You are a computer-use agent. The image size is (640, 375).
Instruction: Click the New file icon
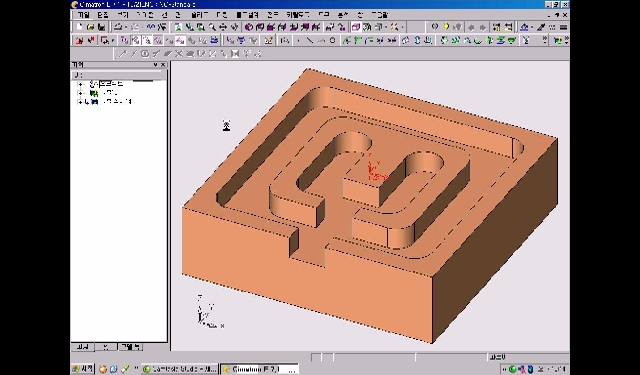click(x=79, y=27)
